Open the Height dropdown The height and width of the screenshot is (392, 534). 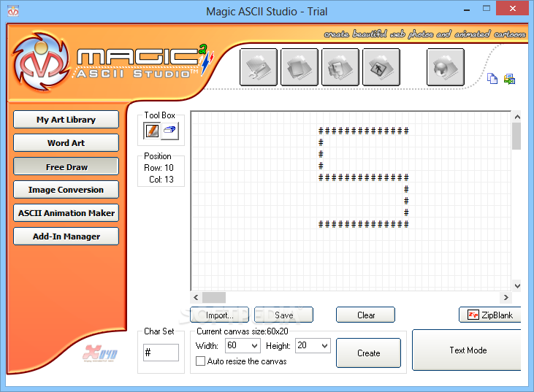[324, 346]
